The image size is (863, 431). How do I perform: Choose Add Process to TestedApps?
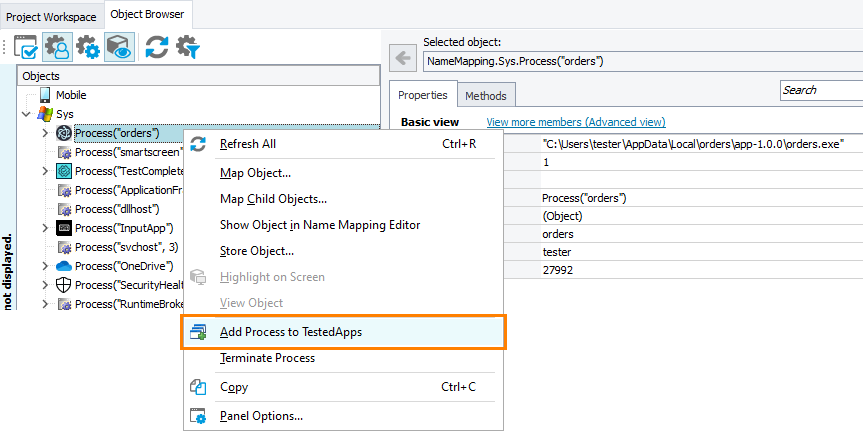[x=290, y=331]
